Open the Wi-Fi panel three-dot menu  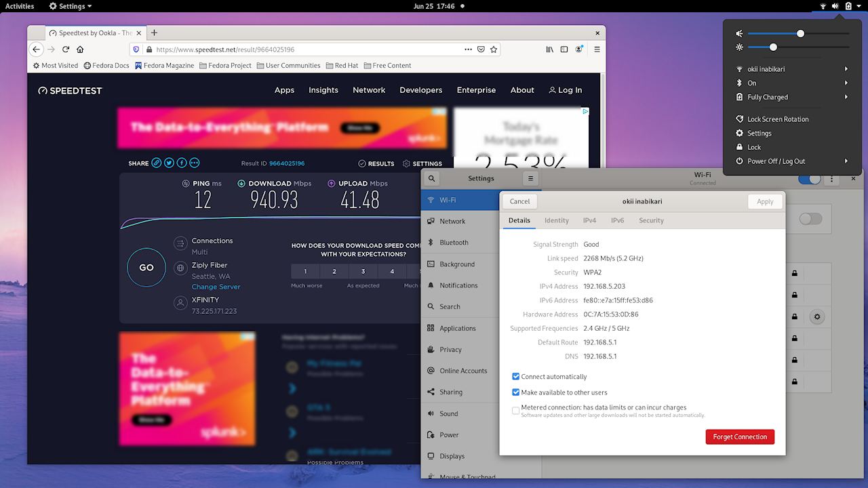tap(832, 179)
